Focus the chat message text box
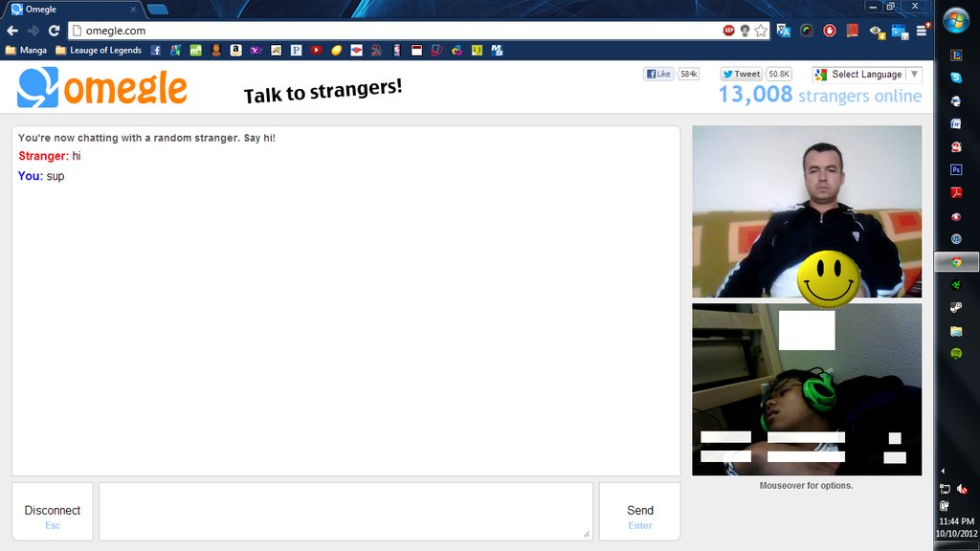The height and width of the screenshot is (551, 980). pos(345,511)
